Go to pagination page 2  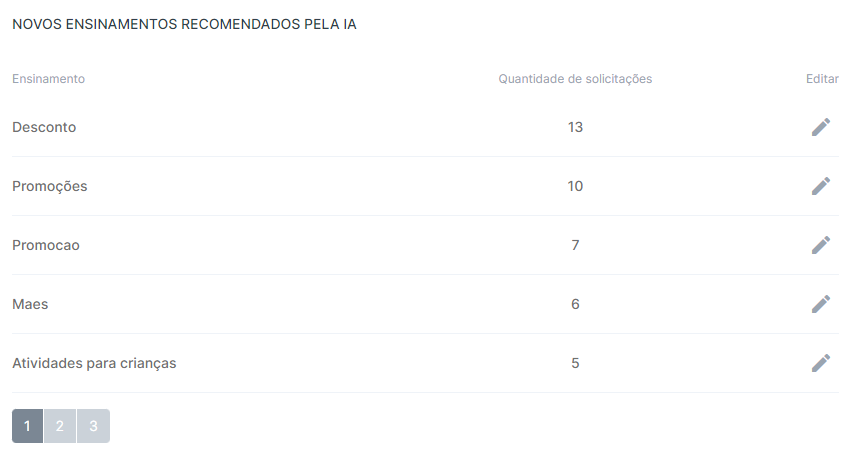pos(60,426)
